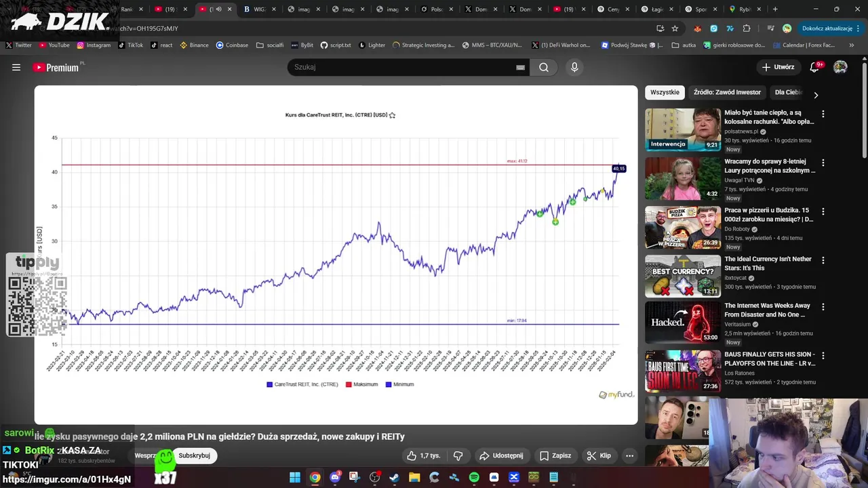Start voice search with the microphone
This screenshot has width=868, height=488.
tap(574, 67)
